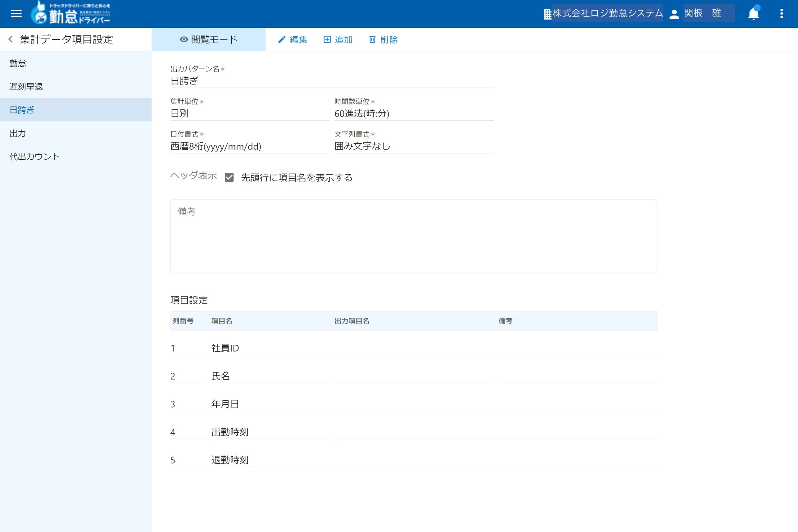Open the vertical three-dot more menu

click(x=782, y=14)
